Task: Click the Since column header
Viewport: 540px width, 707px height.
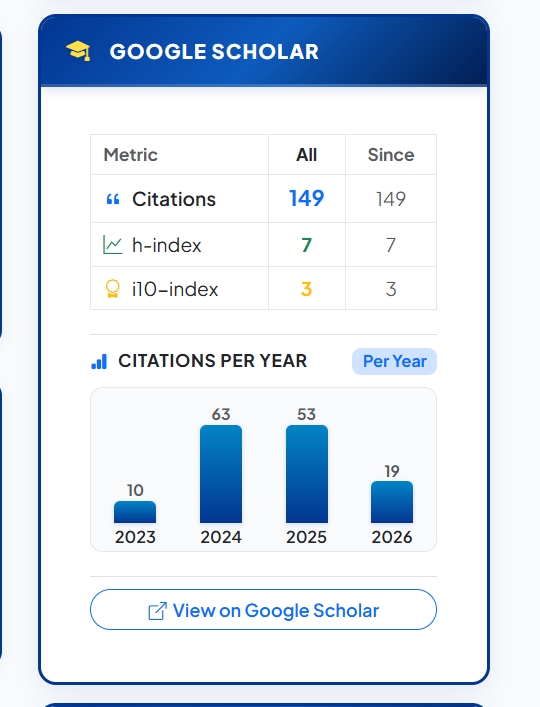Action: pos(391,155)
